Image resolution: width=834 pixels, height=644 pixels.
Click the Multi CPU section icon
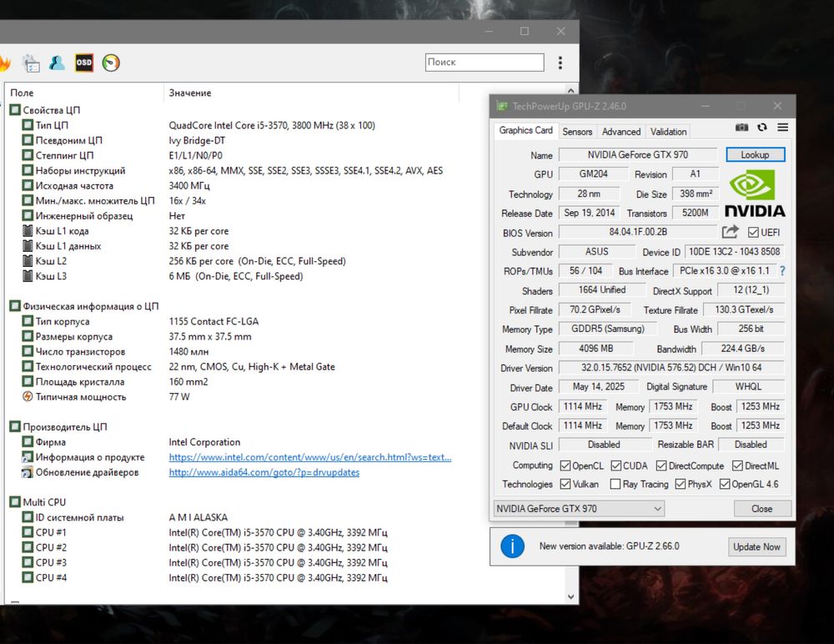point(15,502)
